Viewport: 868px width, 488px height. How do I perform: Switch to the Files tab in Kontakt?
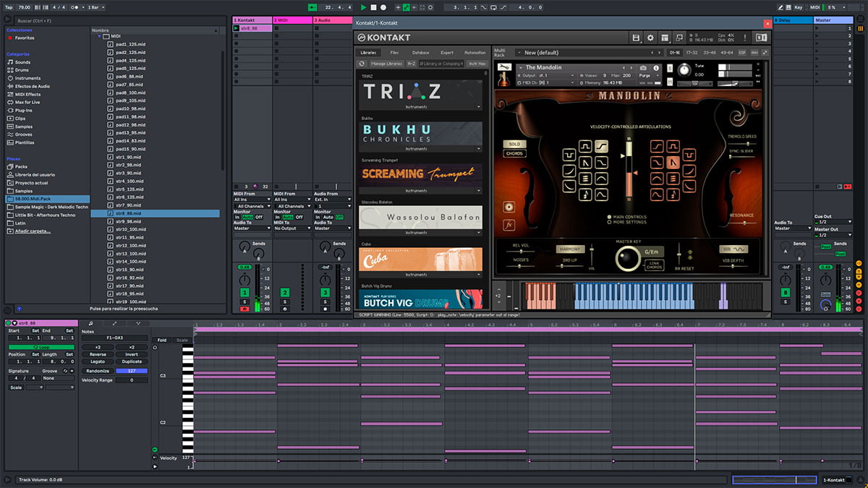pos(394,53)
